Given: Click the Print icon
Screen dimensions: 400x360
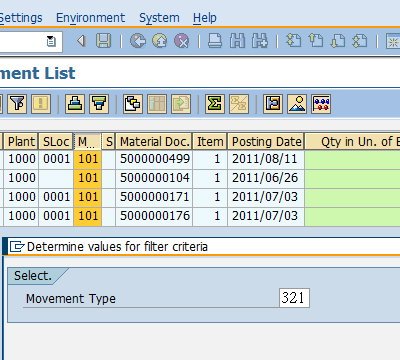Looking at the screenshot, I should click(215, 41).
